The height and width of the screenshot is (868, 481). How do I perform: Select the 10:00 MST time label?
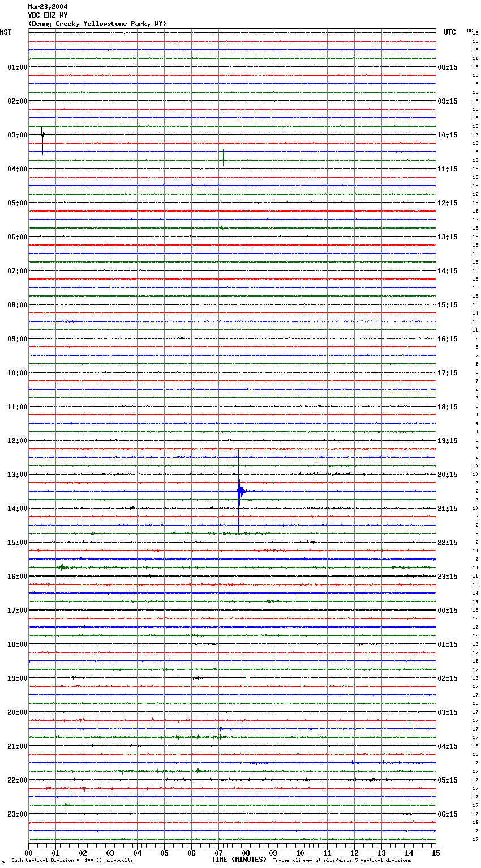coord(18,373)
